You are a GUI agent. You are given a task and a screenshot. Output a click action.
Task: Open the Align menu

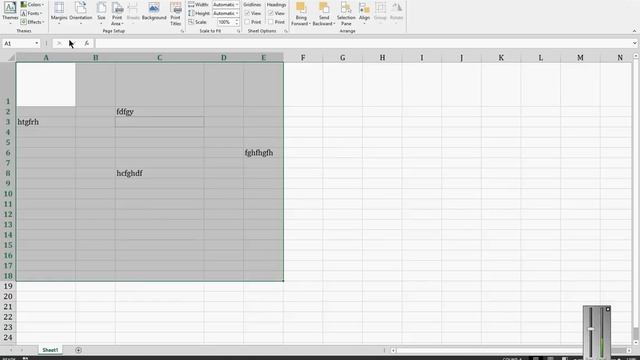(364, 13)
